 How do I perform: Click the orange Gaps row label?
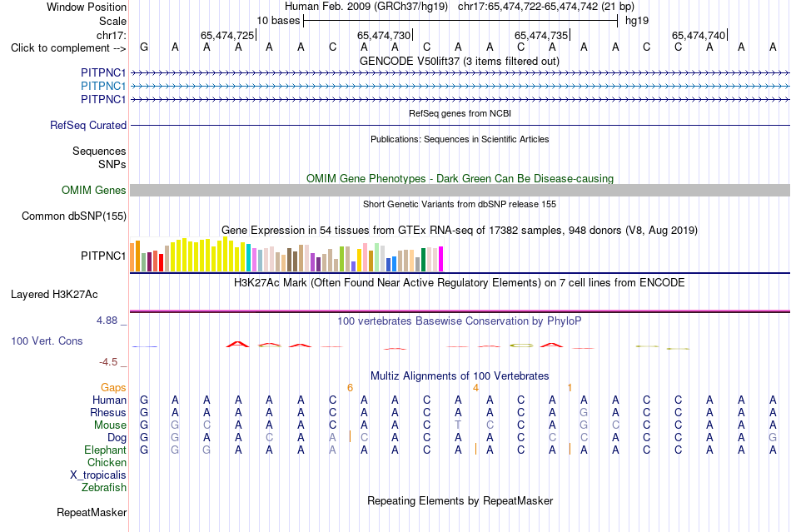(113, 387)
